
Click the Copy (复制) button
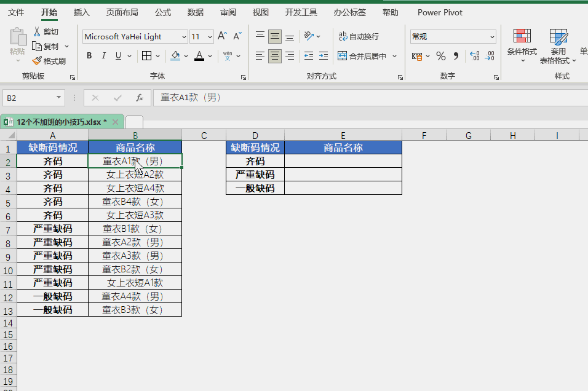(x=46, y=46)
